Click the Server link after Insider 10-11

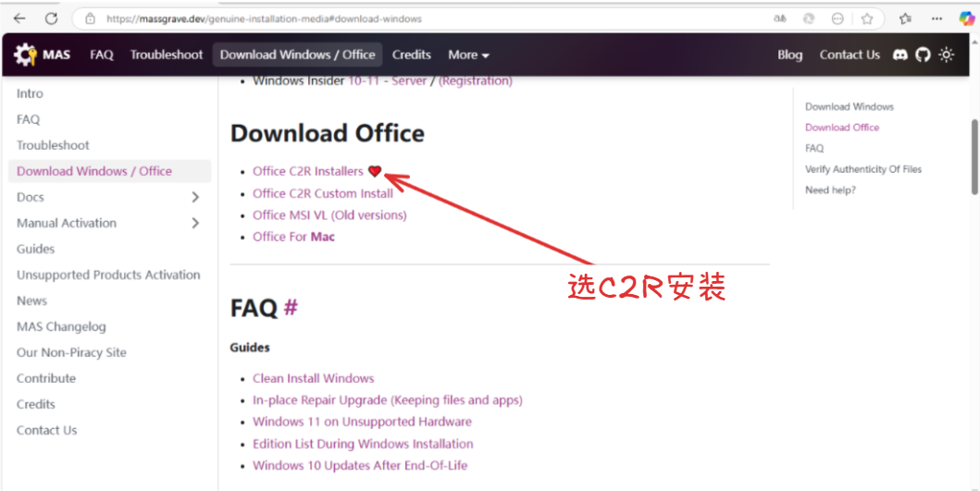409,81
